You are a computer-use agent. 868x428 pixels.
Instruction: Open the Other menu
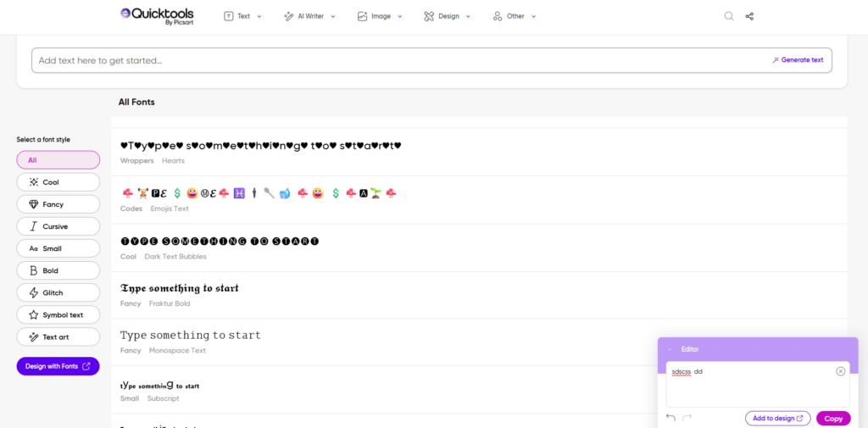[515, 16]
